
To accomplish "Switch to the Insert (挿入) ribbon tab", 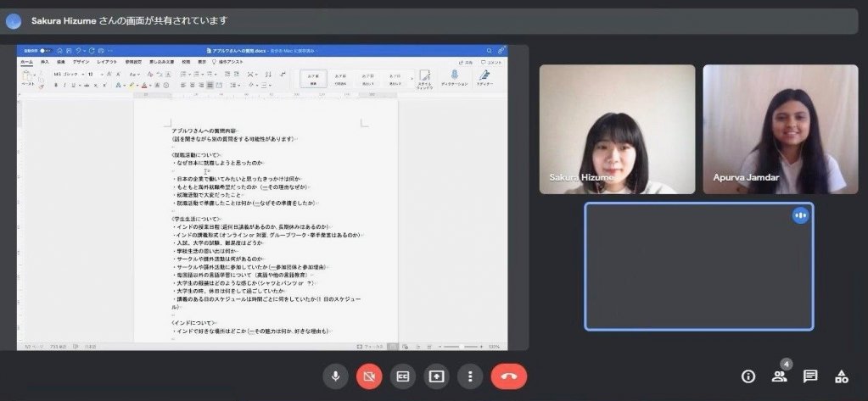I will pos(45,62).
